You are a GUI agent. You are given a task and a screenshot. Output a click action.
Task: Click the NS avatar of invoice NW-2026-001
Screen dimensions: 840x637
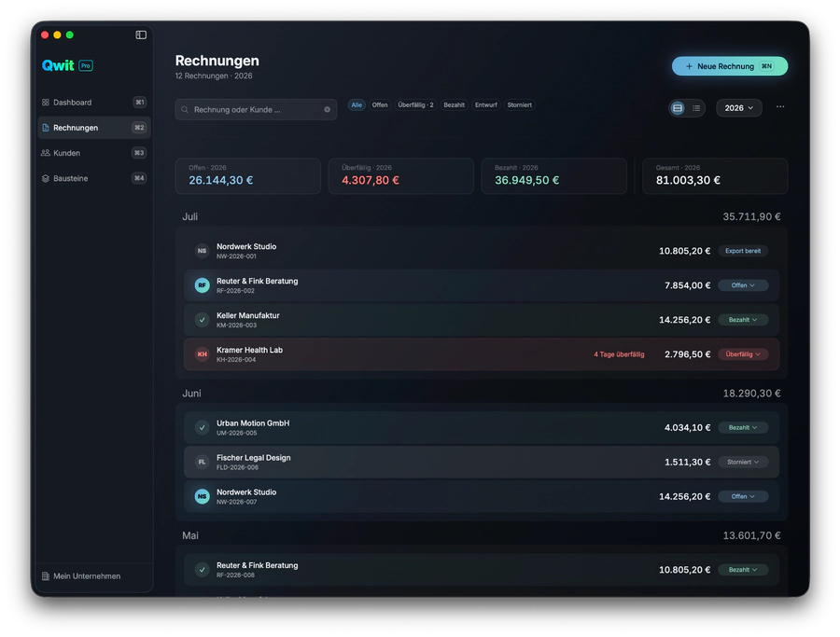[202, 251]
